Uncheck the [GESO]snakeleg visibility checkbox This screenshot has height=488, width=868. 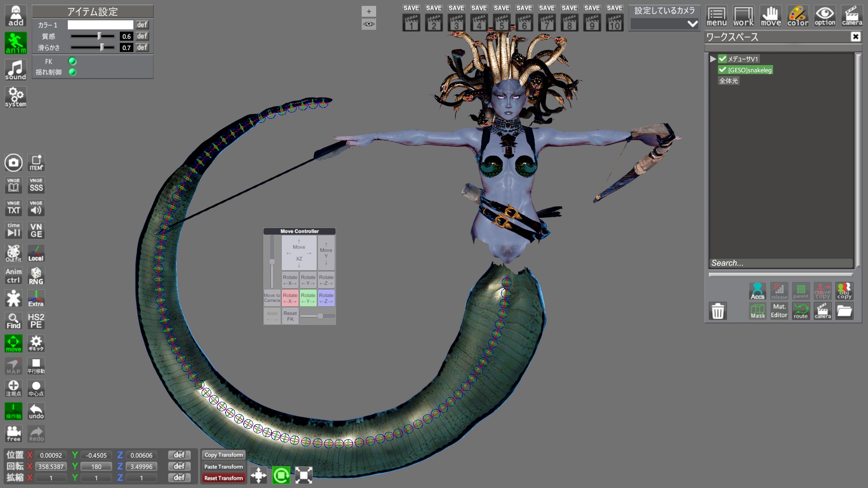pyautogui.click(x=722, y=70)
